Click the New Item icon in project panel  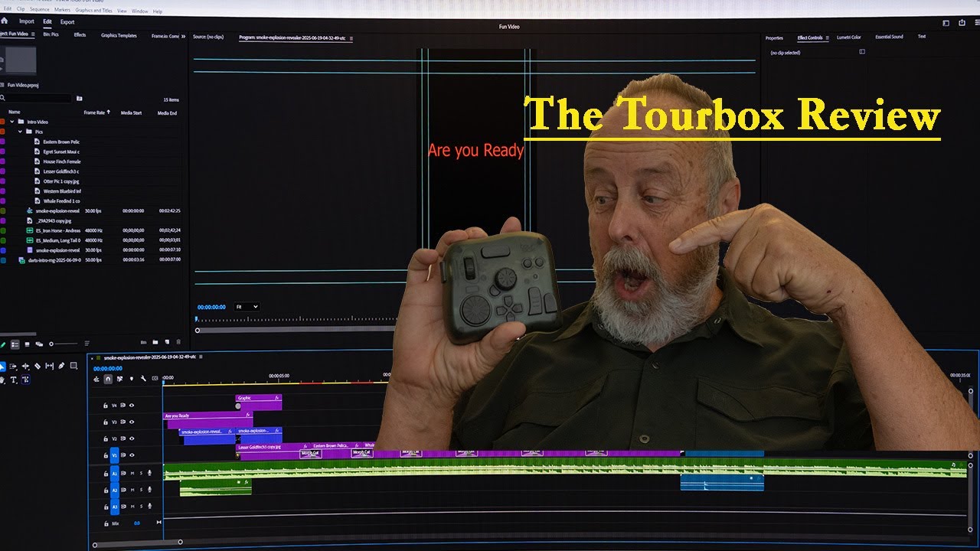[x=167, y=342]
